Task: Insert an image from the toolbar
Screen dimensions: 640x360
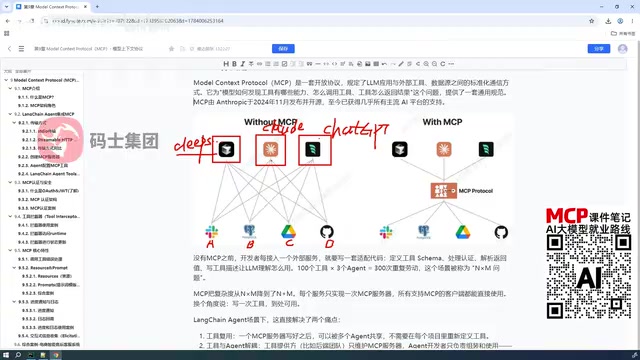Action: 368,64
